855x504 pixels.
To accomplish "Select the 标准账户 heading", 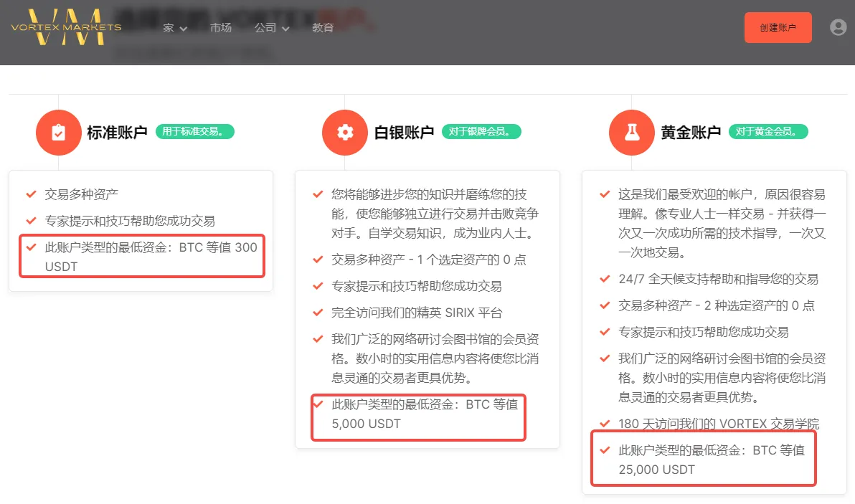I will tap(117, 133).
